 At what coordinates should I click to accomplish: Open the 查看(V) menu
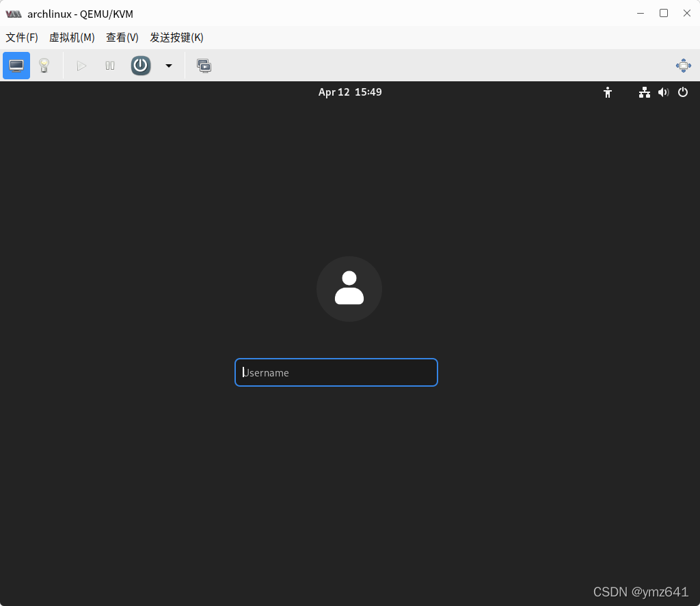(122, 38)
